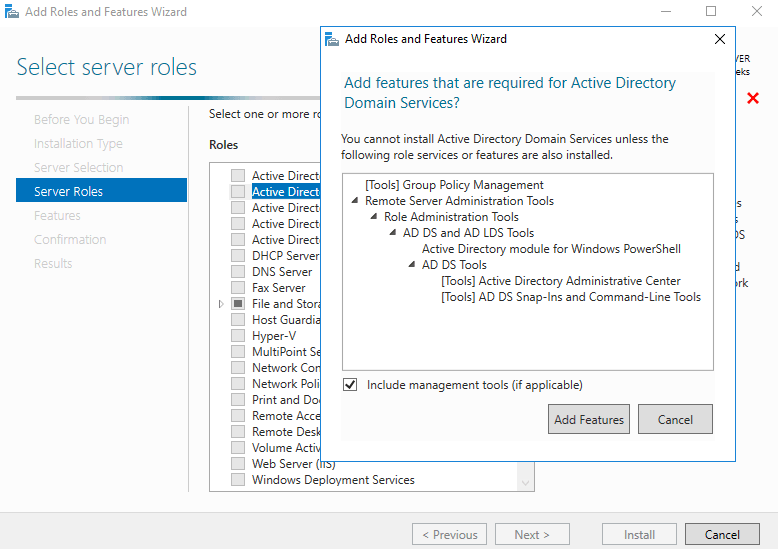Go to the Server Selection step
The image size is (778, 549).
78,167
